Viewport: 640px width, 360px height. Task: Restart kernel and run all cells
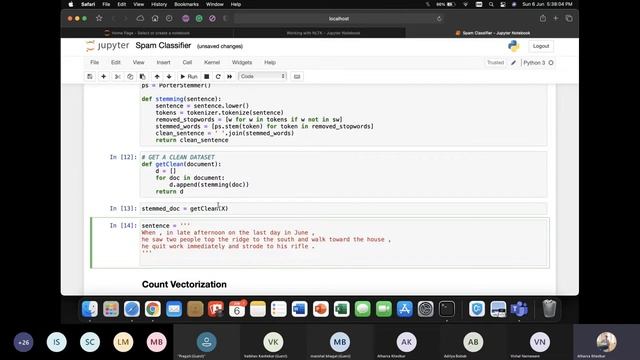click(229, 76)
